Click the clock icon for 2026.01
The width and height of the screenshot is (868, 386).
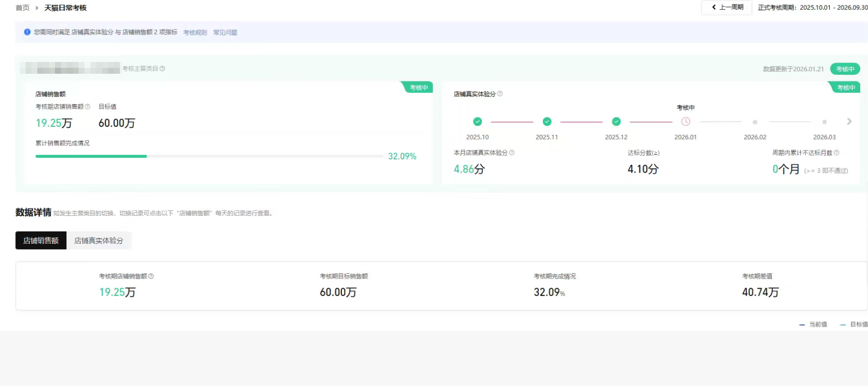pos(685,121)
